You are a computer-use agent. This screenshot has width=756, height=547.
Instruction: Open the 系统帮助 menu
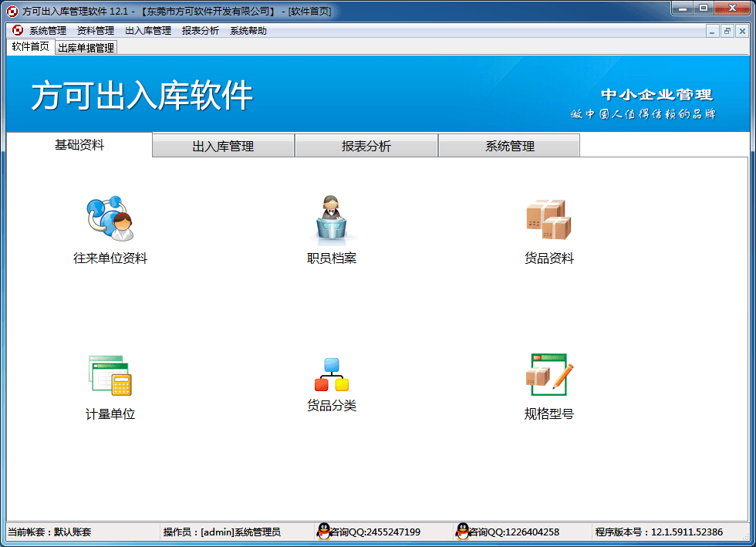coord(248,31)
